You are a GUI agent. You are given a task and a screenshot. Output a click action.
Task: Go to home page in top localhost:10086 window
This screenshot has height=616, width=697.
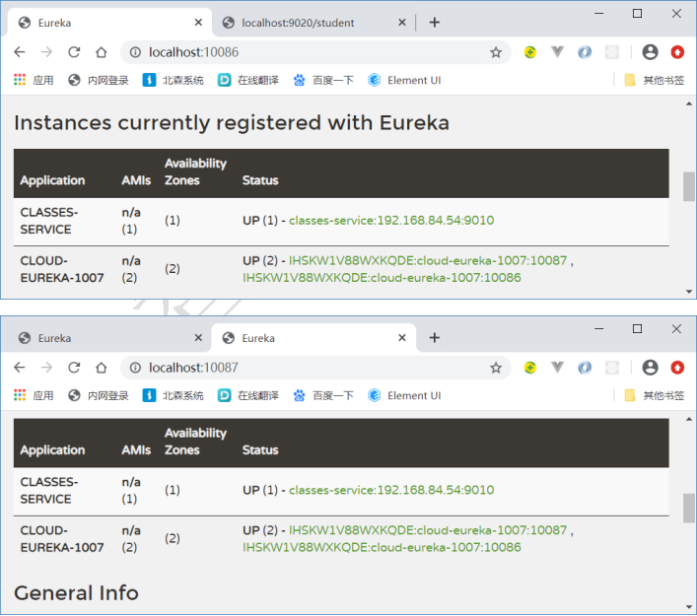(102, 52)
